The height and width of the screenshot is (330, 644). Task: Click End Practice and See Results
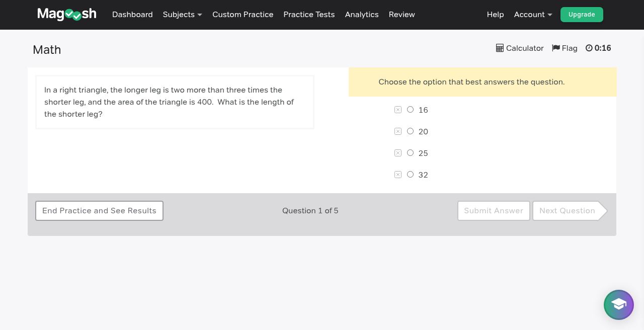point(99,211)
